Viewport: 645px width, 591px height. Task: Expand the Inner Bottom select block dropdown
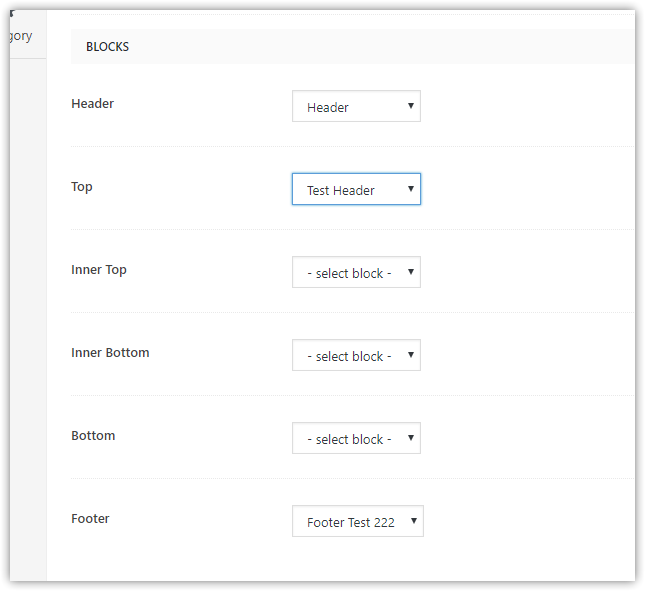click(356, 355)
